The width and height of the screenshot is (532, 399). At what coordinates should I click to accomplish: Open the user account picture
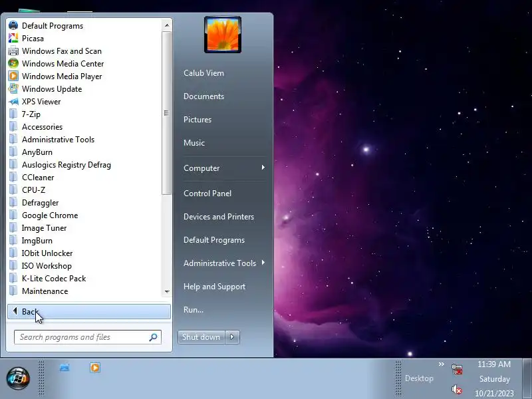coord(223,35)
